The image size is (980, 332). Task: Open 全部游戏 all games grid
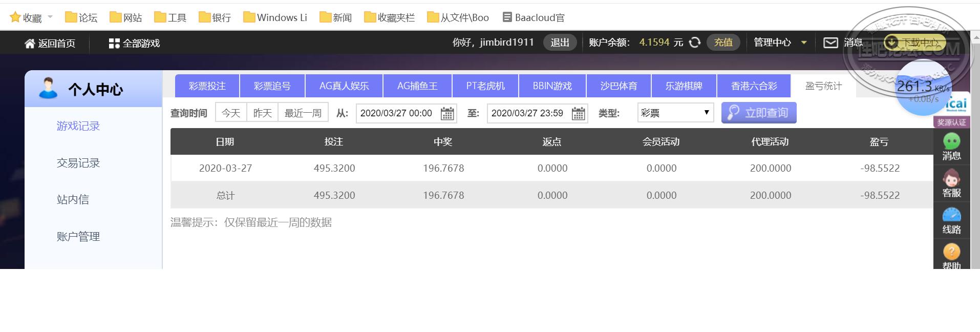[x=135, y=43]
